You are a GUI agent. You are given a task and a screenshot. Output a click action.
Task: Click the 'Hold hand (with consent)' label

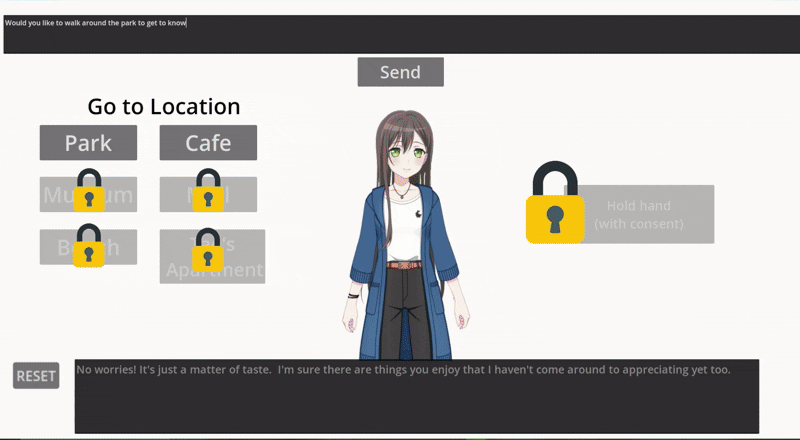(640, 215)
